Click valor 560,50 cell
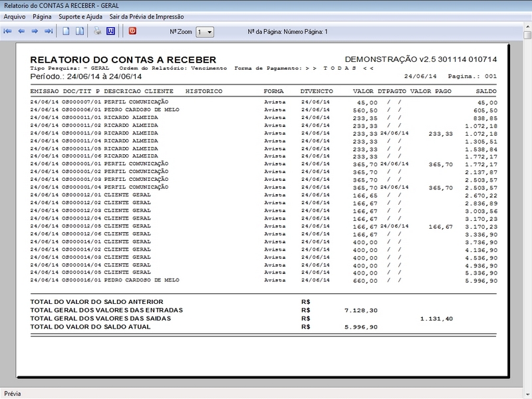Viewport: 532px width, 399px height. [365, 110]
